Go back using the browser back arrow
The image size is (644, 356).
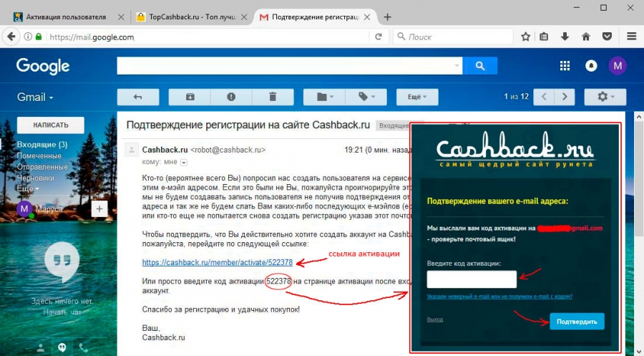(11, 37)
